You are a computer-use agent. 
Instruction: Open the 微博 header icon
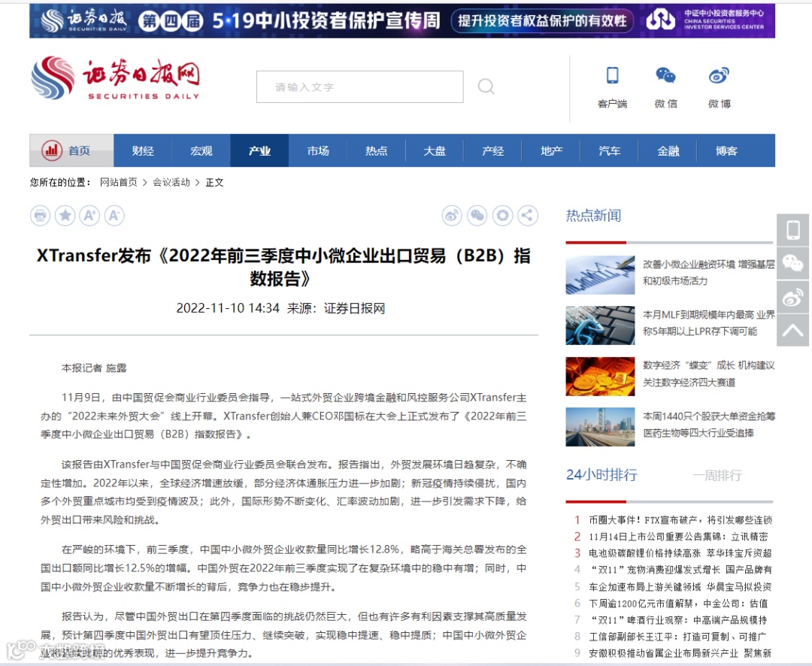[x=719, y=76]
